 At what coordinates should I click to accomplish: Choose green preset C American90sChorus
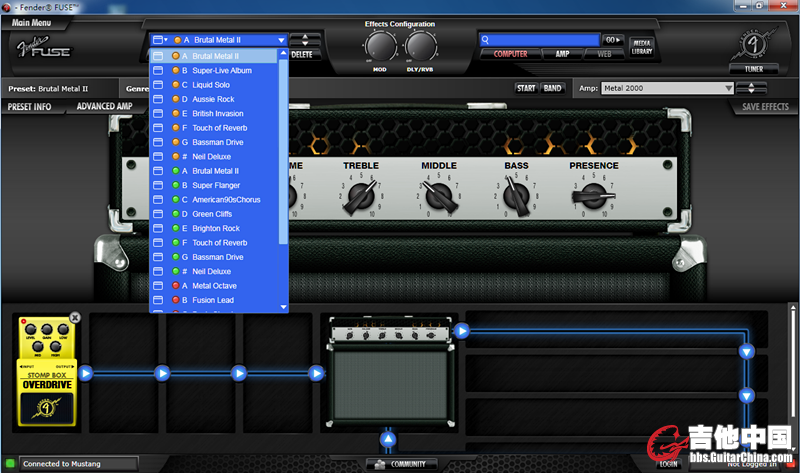point(214,200)
